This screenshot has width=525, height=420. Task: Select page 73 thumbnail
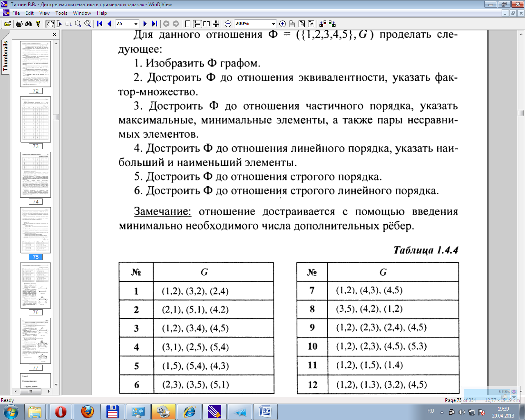[x=36, y=119]
